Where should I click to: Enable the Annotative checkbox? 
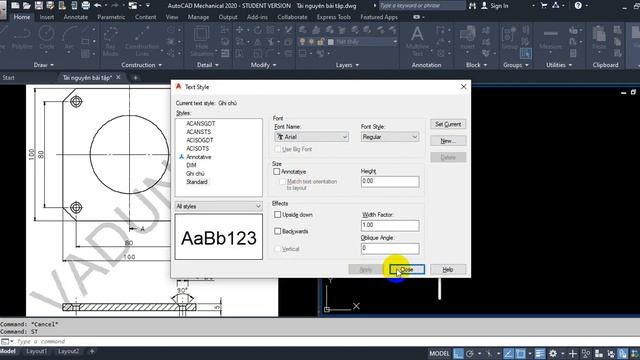(x=277, y=171)
